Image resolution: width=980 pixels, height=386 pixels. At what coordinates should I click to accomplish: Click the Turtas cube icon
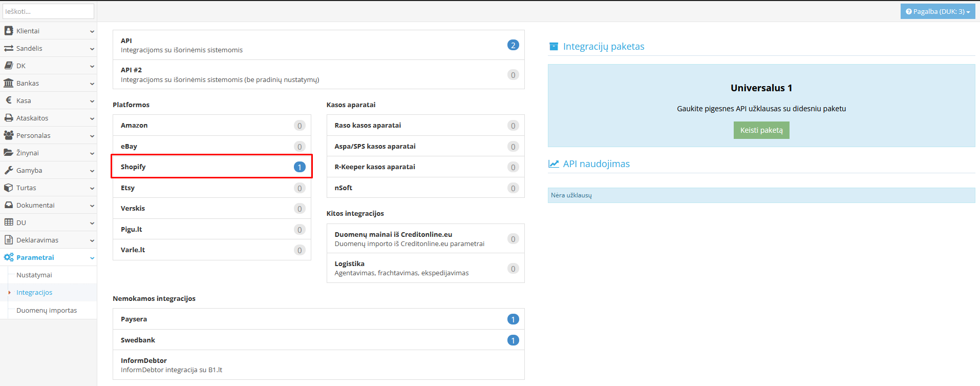tap(8, 188)
